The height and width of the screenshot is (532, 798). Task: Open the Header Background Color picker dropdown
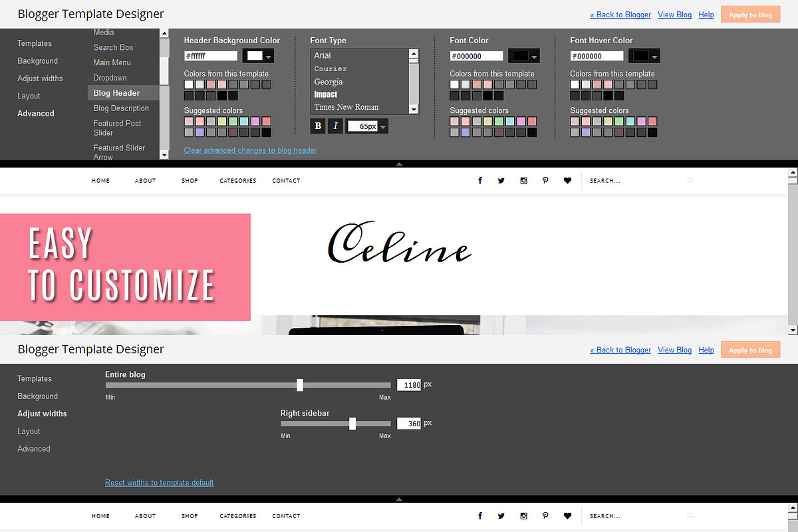click(x=259, y=56)
